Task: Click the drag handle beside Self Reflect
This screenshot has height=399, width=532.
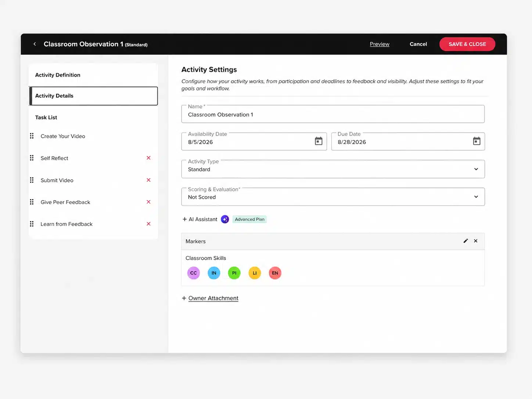Action: coord(32,158)
